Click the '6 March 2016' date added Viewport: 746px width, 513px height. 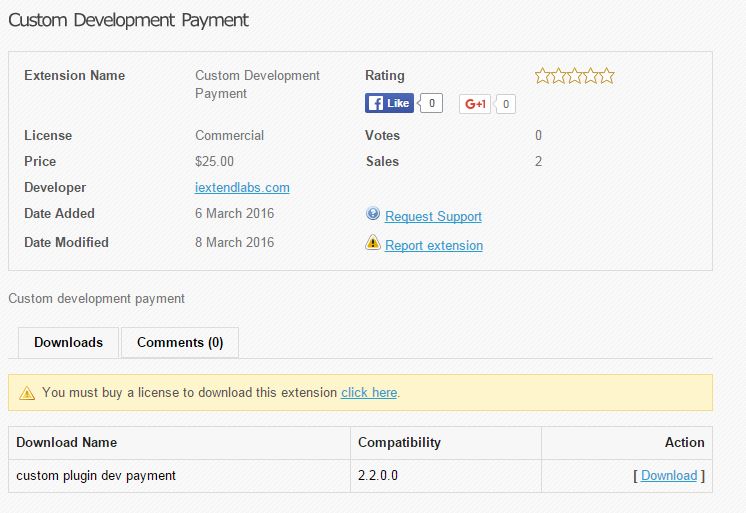[x=235, y=213]
